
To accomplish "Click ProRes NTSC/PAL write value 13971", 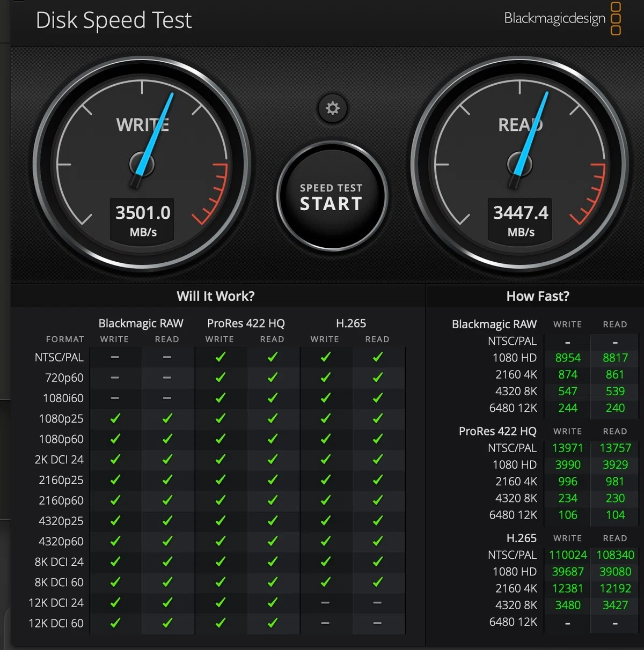I will 568,448.
